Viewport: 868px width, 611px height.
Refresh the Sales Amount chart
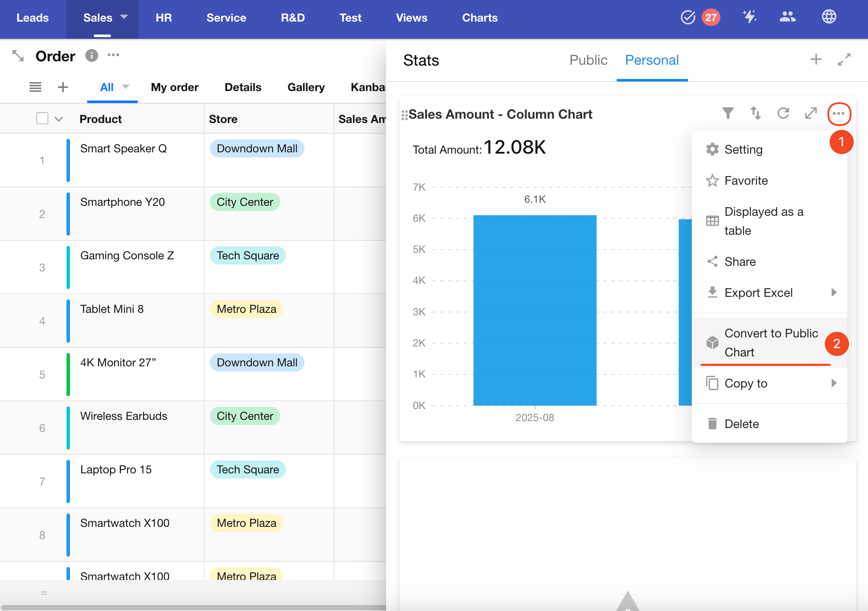(x=783, y=113)
